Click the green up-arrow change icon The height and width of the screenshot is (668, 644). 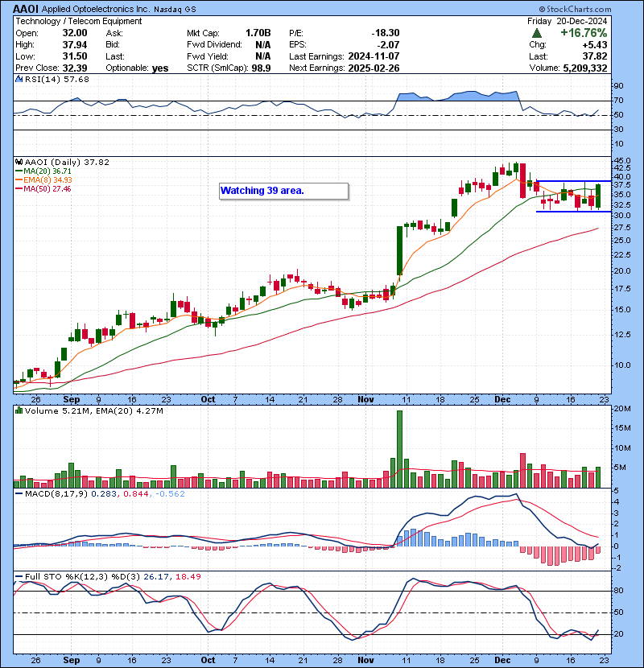pos(537,33)
